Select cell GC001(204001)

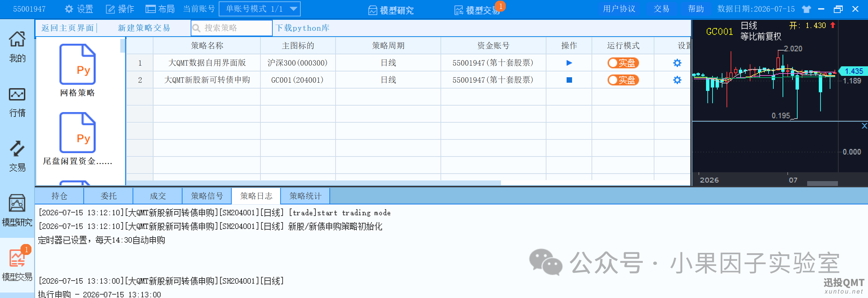click(298, 80)
